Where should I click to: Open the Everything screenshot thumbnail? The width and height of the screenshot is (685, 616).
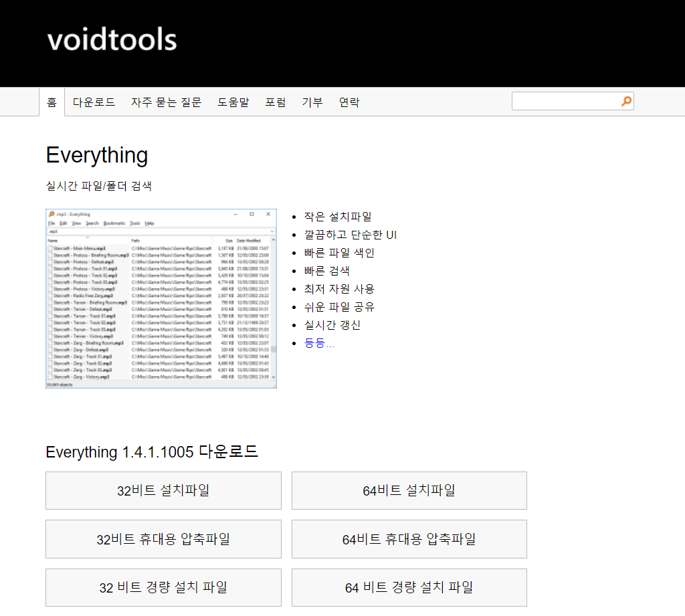coord(161,298)
